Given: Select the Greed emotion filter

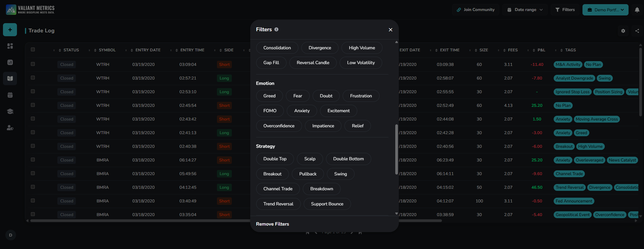Looking at the screenshot, I should tap(269, 96).
